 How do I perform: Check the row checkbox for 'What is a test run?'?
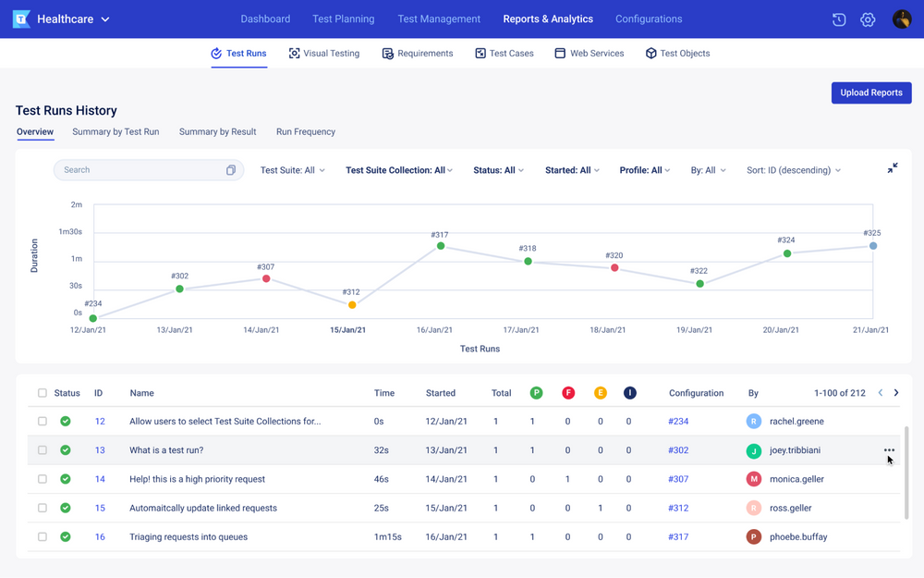pos(42,450)
